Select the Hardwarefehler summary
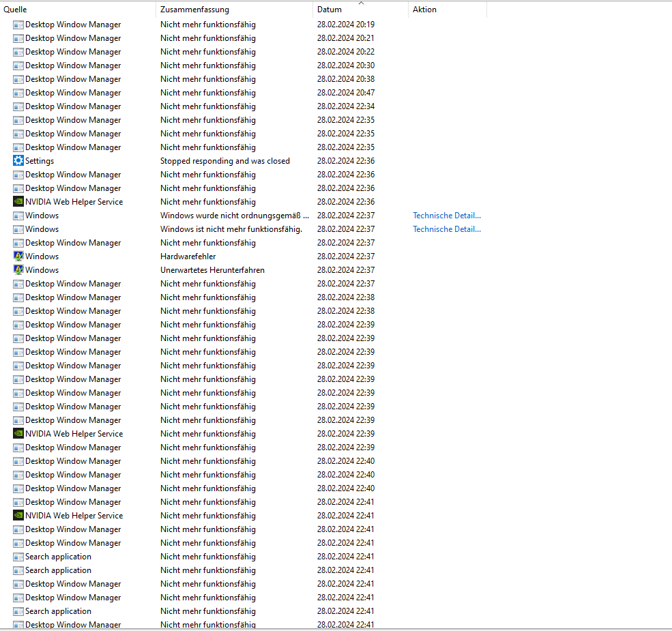The width and height of the screenshot is (672, 631). tap(188, 256)
